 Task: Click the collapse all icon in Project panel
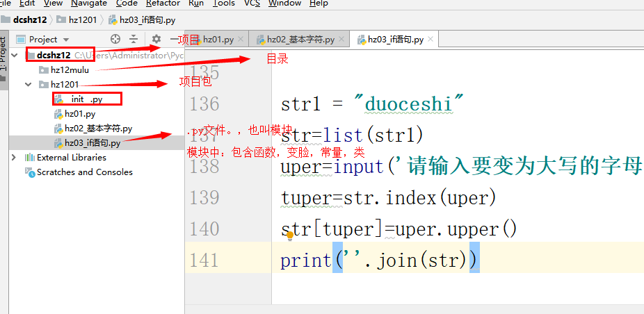pos(134,39)
